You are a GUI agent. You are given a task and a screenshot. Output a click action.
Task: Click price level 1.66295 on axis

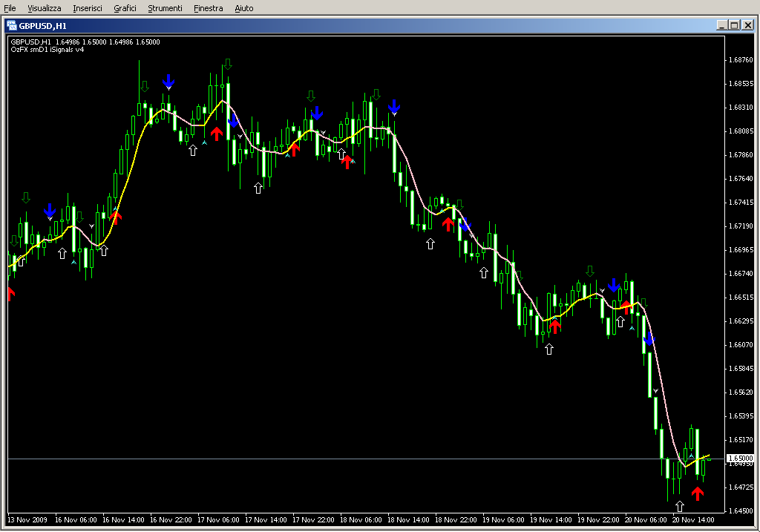(741, 321)
